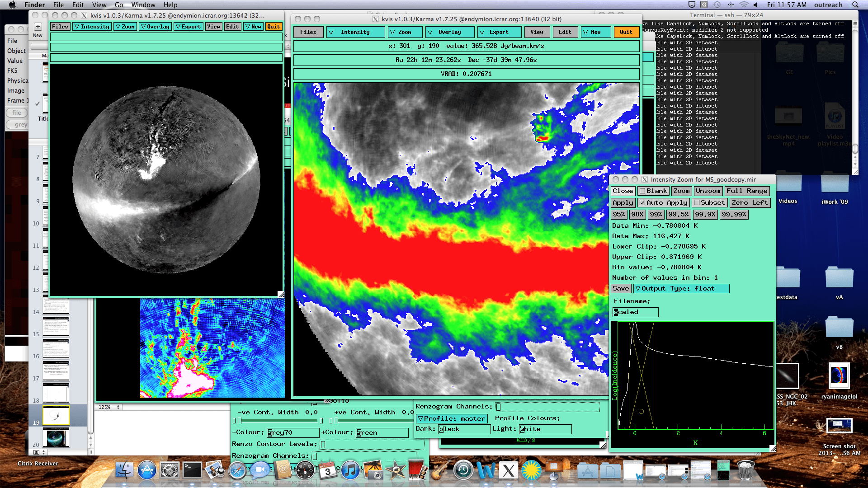Open Export menu in right kvis window

499,32
